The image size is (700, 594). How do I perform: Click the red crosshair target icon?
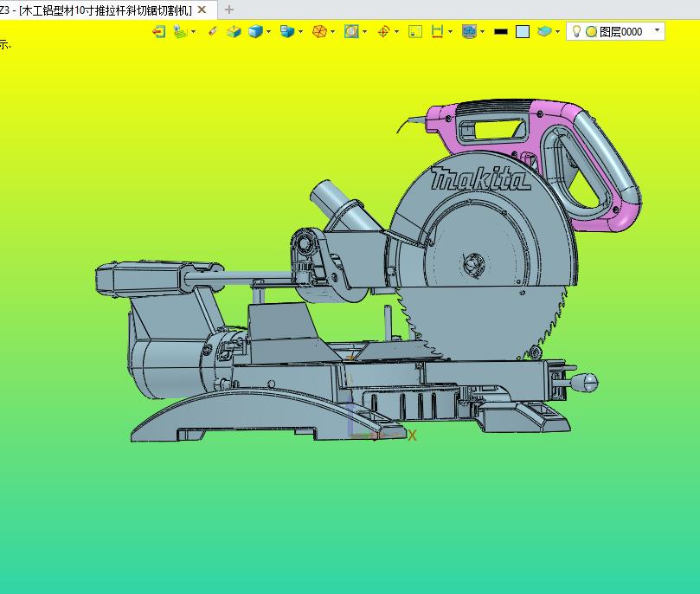tap(383, 32)
